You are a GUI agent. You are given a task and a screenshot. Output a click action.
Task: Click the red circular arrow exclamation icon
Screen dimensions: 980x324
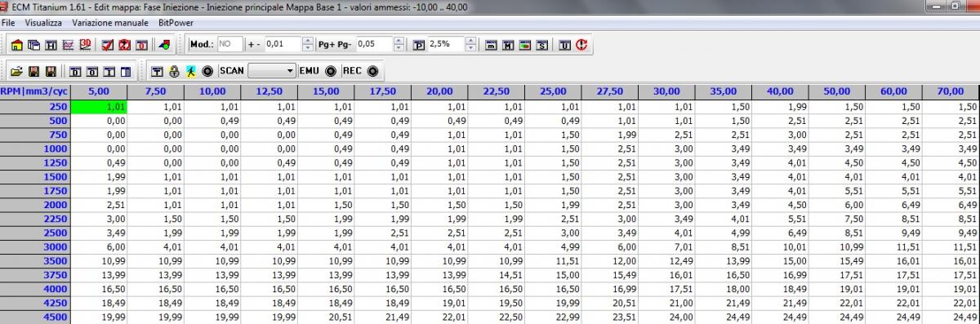click(581, 45)
